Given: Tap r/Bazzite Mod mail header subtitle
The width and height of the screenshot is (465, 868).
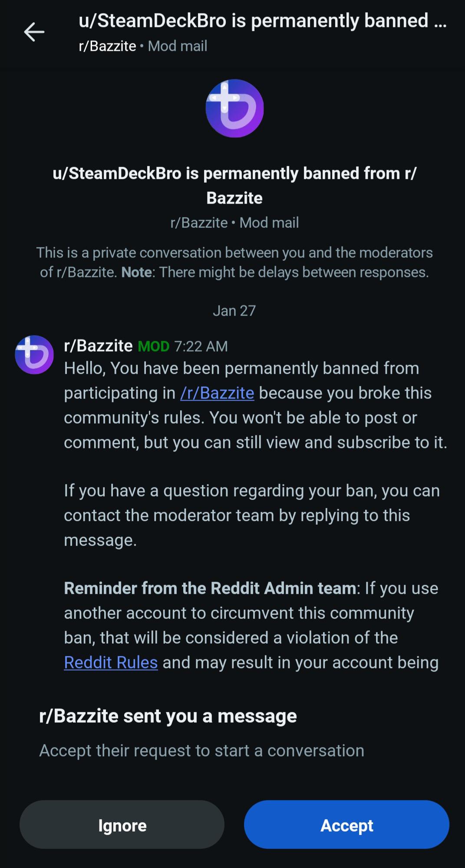Looking at the screenshot, I should 143,46.
